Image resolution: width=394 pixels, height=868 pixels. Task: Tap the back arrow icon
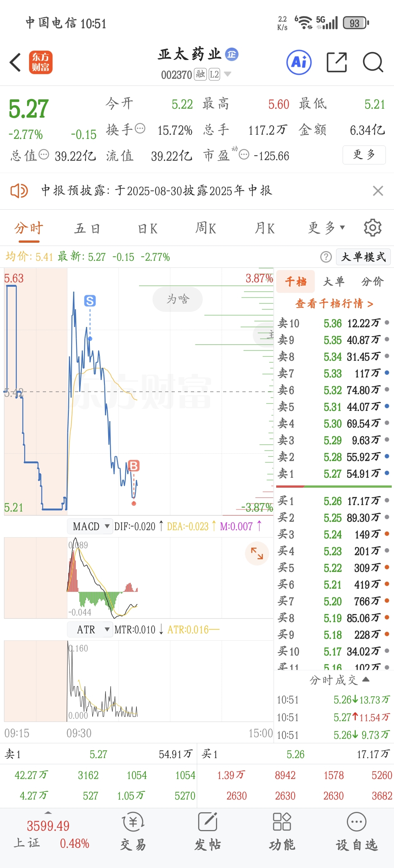pos(15,62)
